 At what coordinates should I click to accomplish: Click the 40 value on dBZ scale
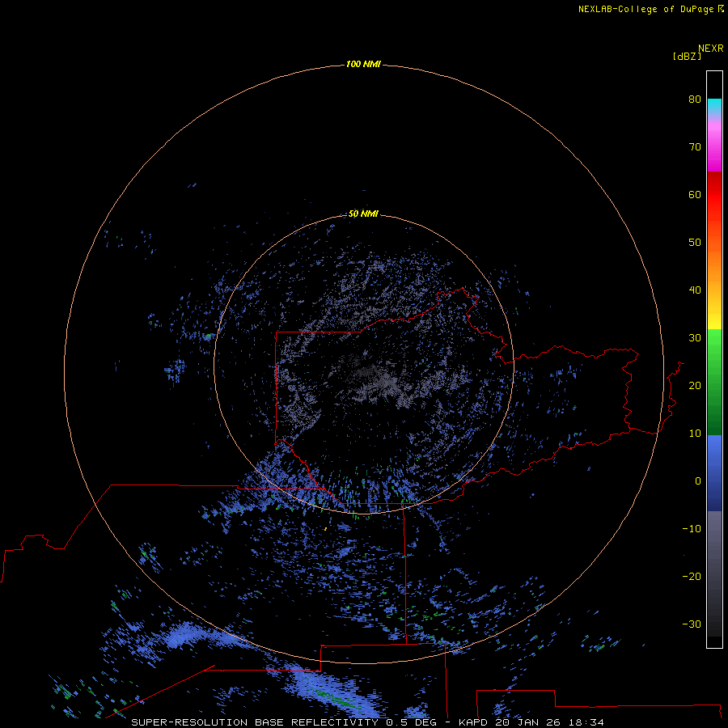(695, 290)
